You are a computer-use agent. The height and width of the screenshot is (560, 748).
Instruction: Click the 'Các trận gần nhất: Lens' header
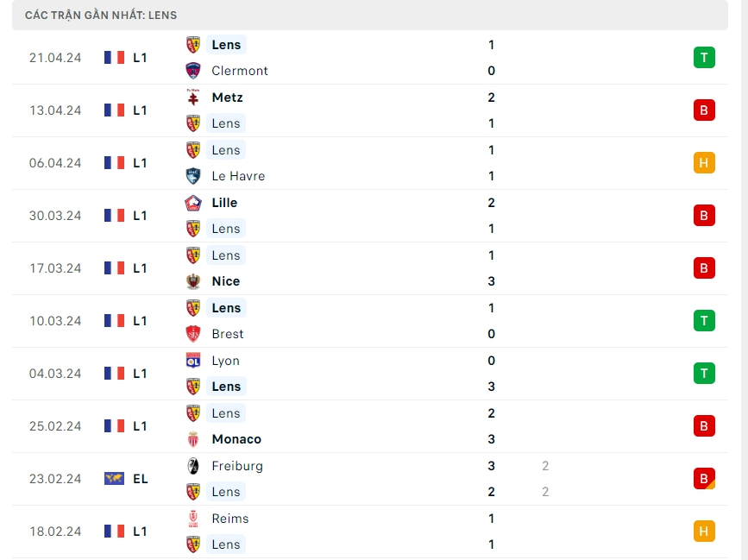click(101, 16)
